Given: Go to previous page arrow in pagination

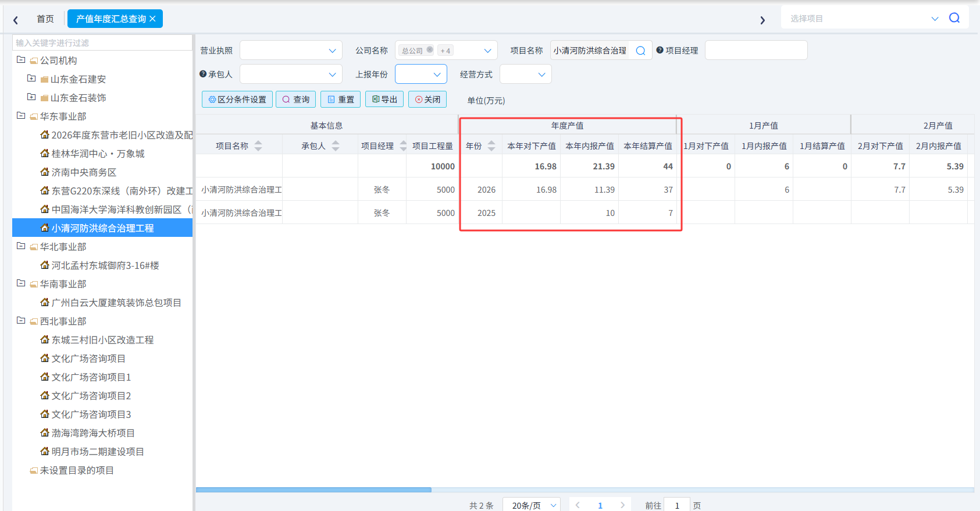Looking at the screenshot, I should coord(578,505).
